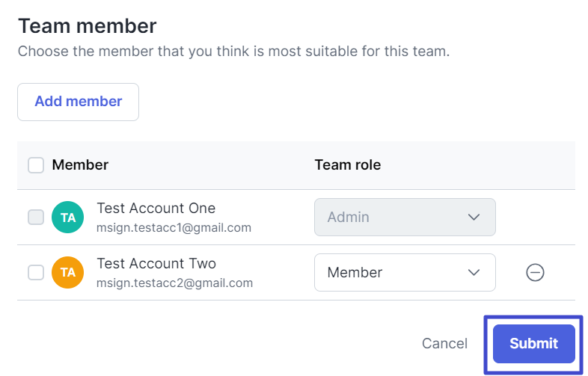
Task: Submit the team member form
Action: click(533, 344)
